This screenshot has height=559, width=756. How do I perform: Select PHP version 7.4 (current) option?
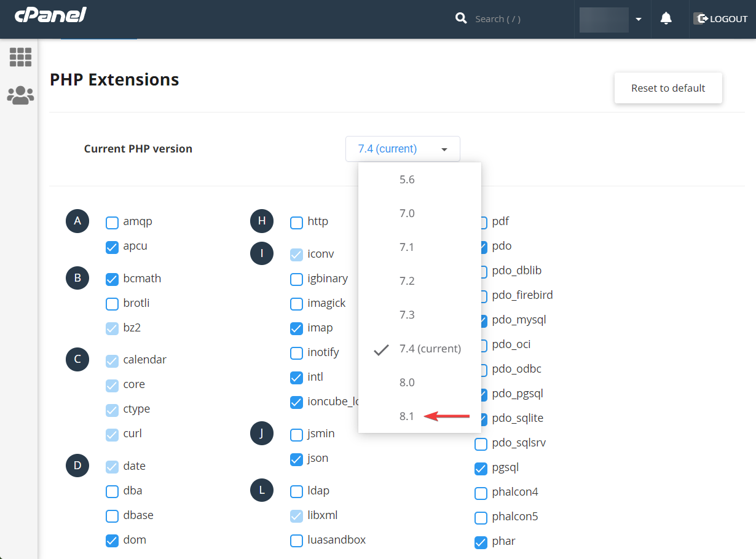coord(420,349)
